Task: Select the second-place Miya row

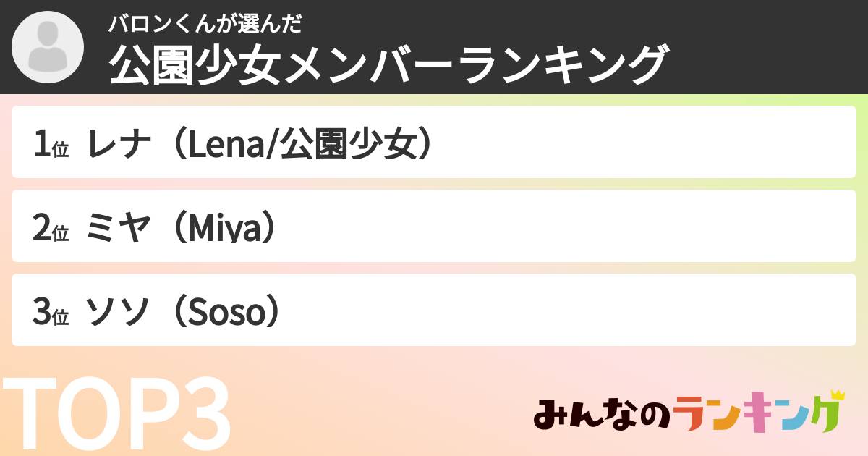Action: tap(434, 226)
